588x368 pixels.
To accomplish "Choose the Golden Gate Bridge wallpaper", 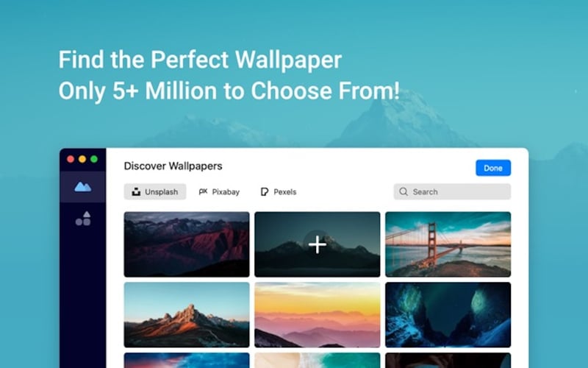I will 448,244.
